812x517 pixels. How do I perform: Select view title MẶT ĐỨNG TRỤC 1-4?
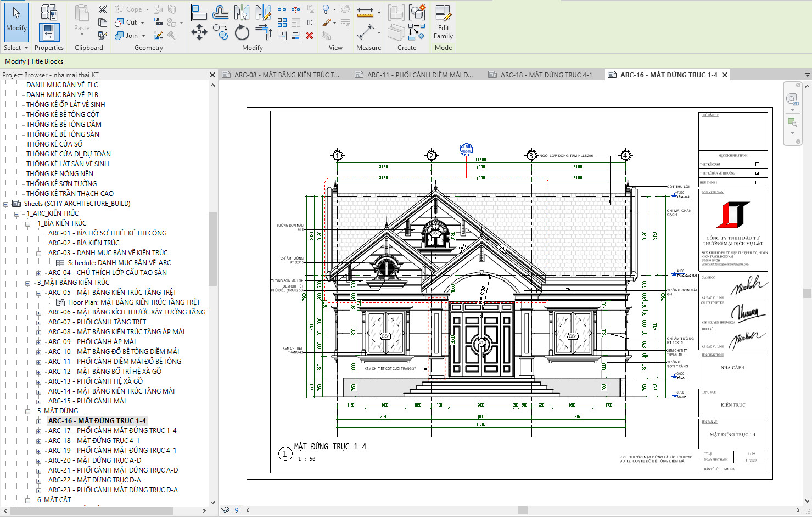pyautogui.click(x=330, y=447)
